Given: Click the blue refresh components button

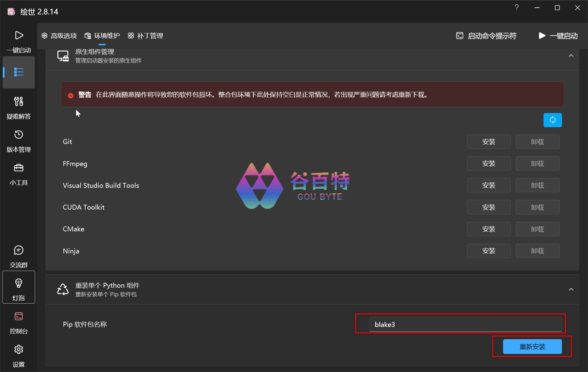Looking at the screenshot, I should point(552,120).
